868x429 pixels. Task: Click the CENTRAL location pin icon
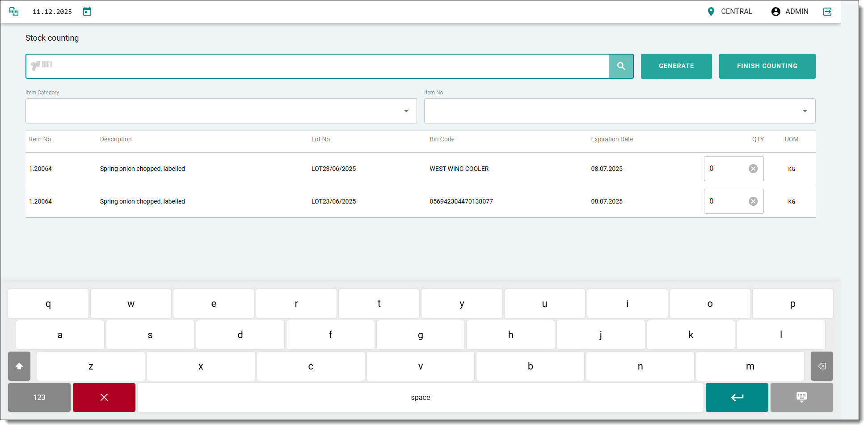(x=711, y=12)
